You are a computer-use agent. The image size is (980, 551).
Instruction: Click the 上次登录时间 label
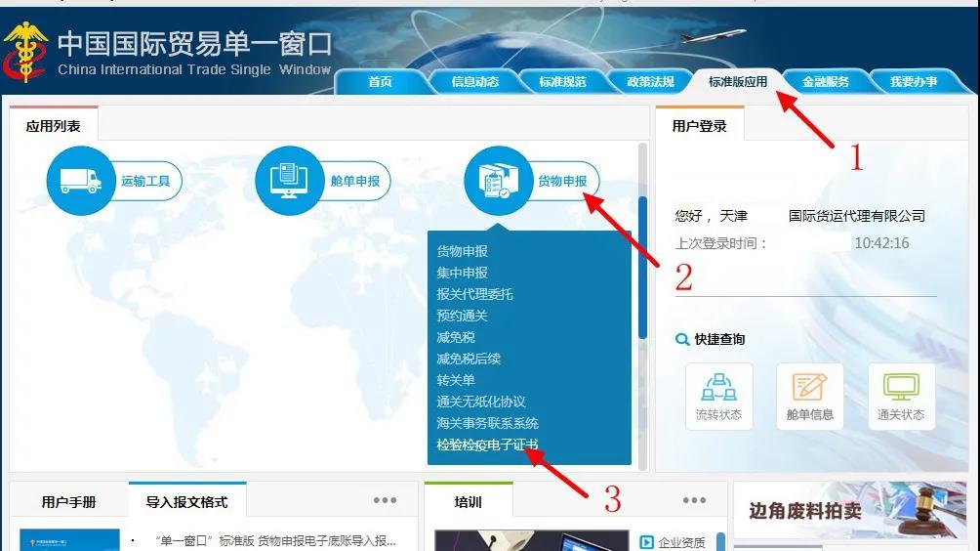720,243
